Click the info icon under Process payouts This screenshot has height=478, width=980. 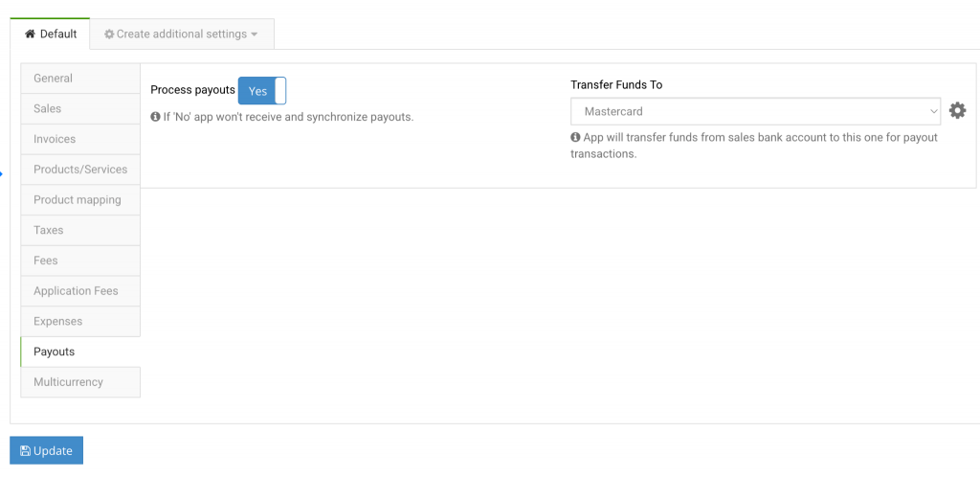[x=156, y=117]
